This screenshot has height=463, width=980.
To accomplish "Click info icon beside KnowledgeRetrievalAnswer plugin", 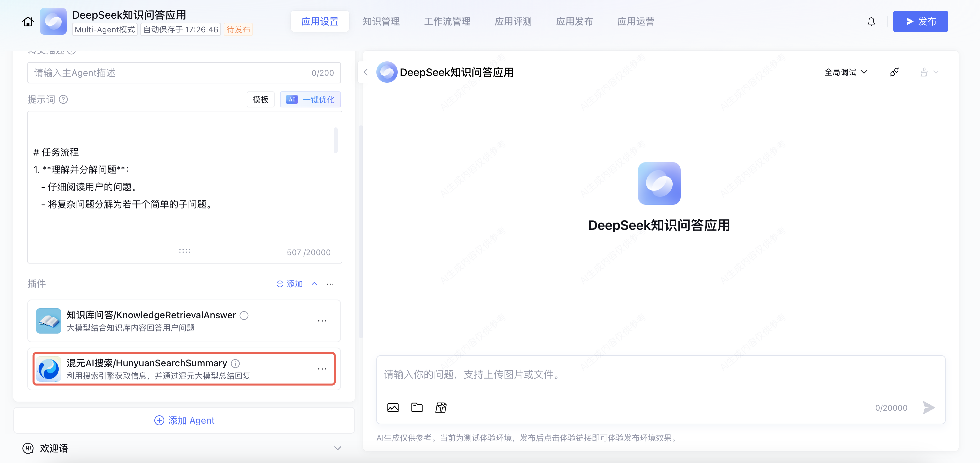I will click(x=244, y=315).
